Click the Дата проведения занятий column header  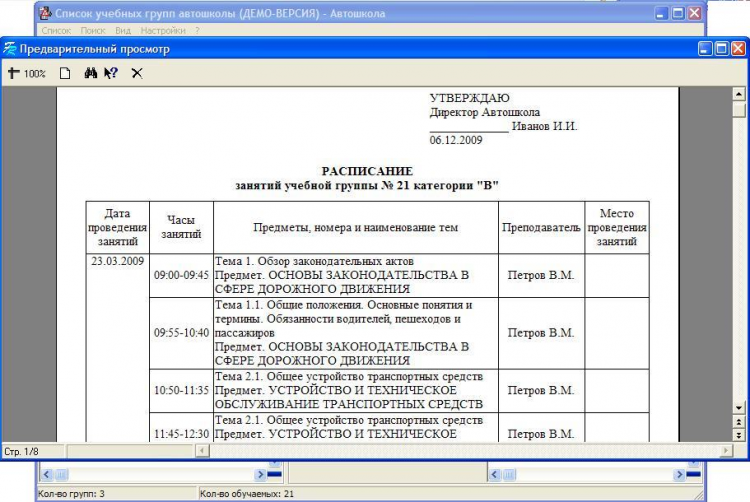[x=118, y=228]
